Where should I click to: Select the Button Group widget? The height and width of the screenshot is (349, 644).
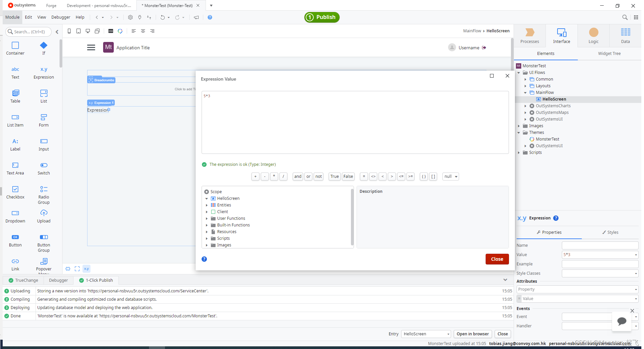point(44,243)
